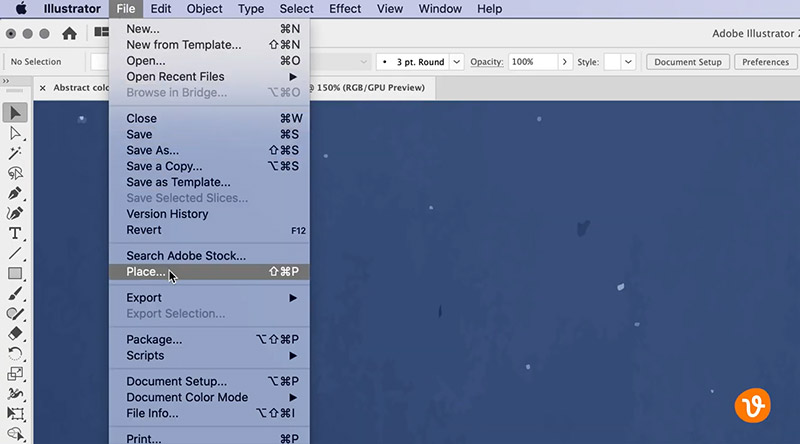Open the Window menu
The width and height of the screenshot is (800, 444).
(440, 9)
